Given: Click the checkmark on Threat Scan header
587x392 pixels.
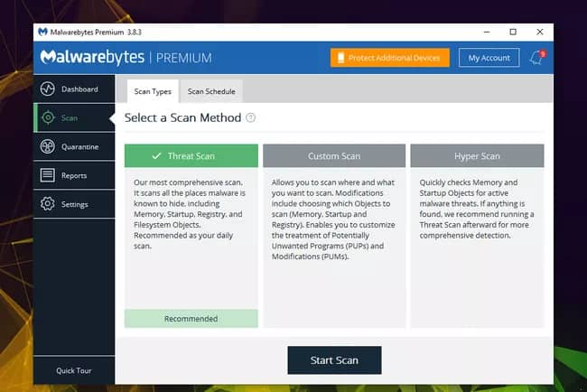Looking at the screenshot, I should [156, 155].
